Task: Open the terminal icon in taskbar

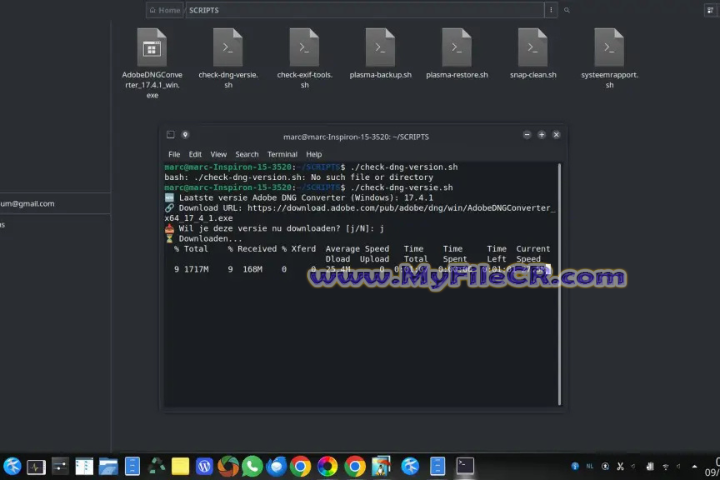Action: 465,466
